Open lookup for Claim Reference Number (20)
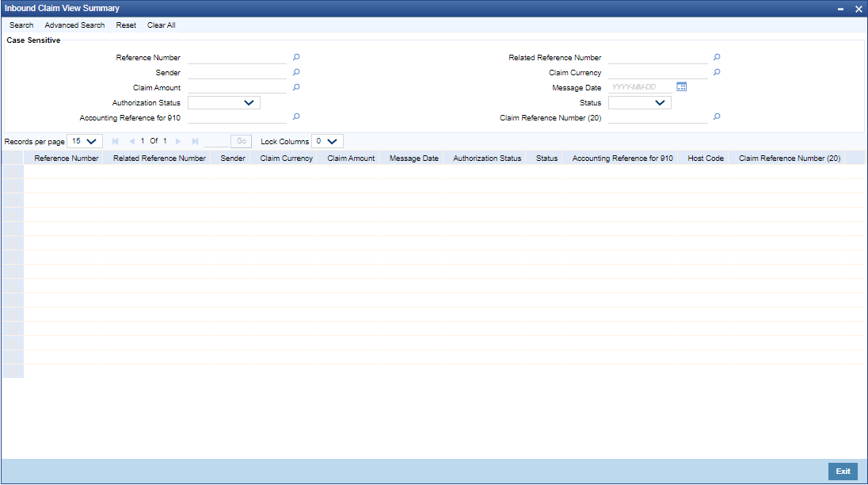 717,116
